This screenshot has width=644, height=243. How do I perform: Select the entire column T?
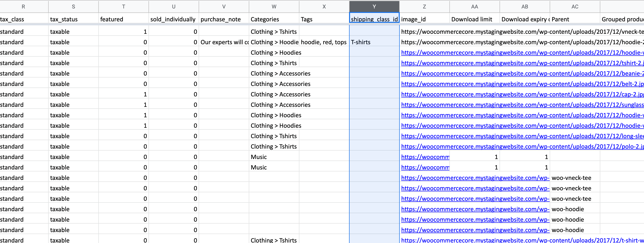coord(123,7)
